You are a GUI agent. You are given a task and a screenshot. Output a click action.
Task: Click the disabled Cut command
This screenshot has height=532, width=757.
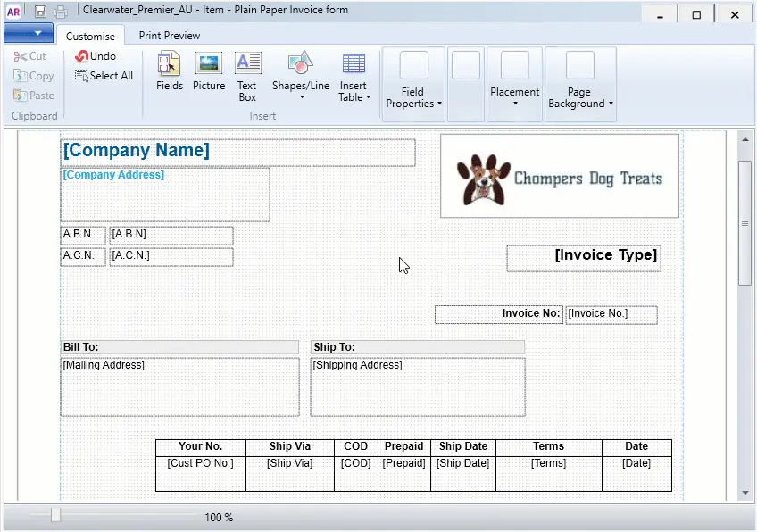(29, 56)
